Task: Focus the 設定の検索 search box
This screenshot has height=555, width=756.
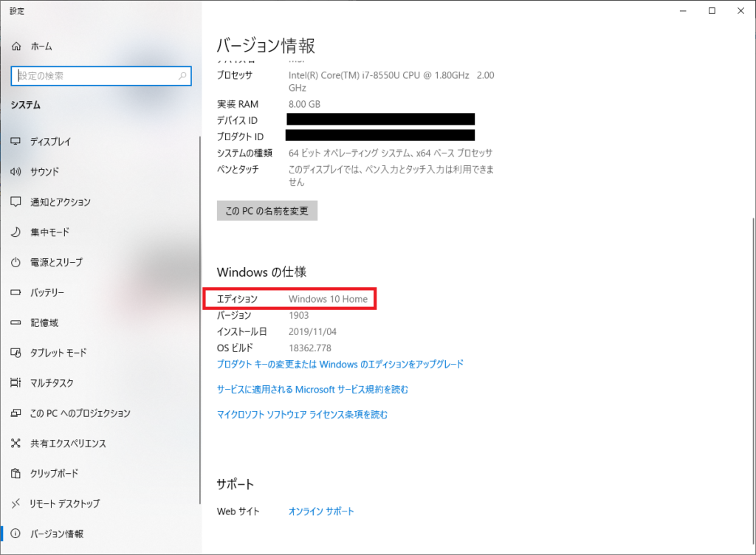Action: (101, 76)
